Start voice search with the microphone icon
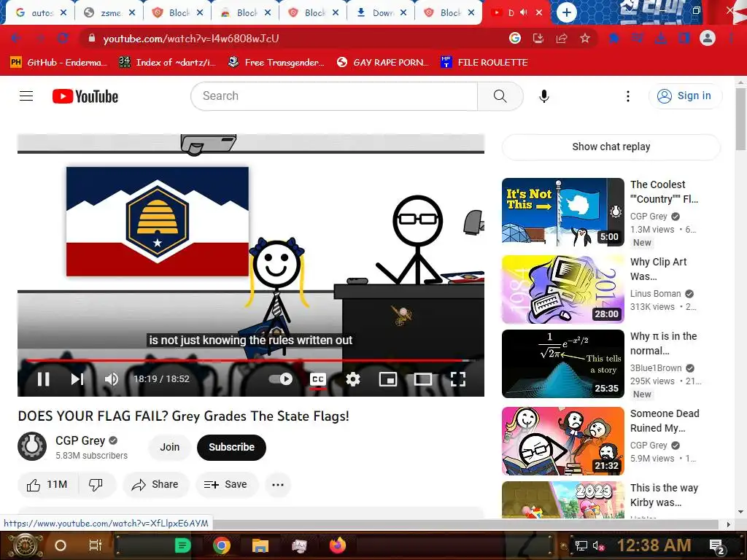 543,96
